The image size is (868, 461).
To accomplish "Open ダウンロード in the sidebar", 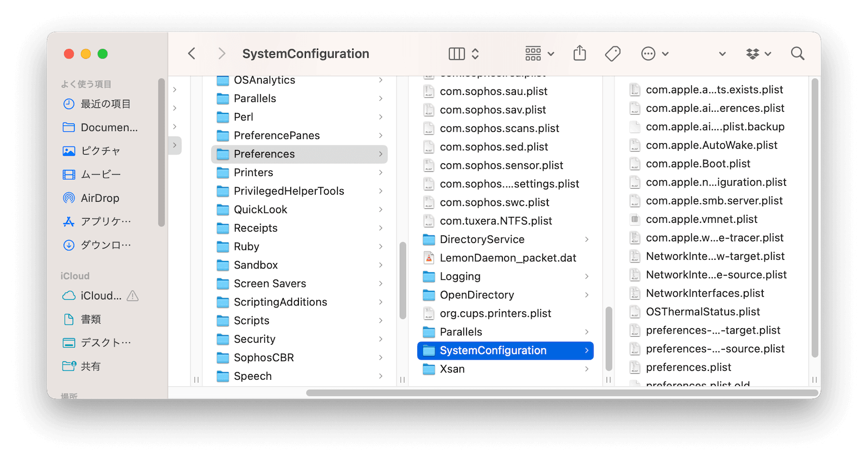I will pos(106,245).
